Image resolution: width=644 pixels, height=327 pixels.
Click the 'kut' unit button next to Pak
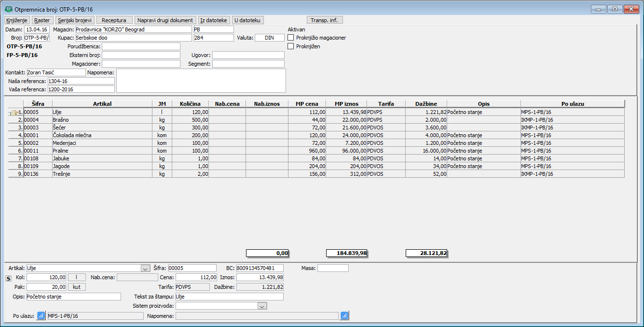(x=77, y=287)
